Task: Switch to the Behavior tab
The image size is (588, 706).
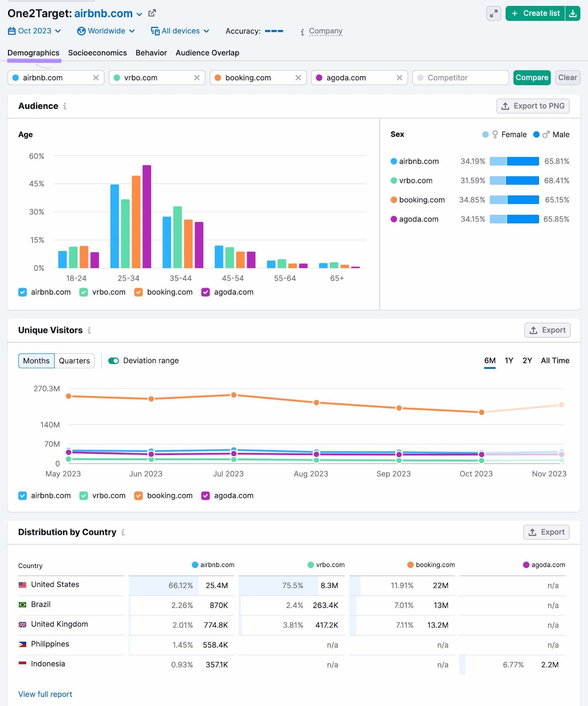Action: [x=151, y=53]
